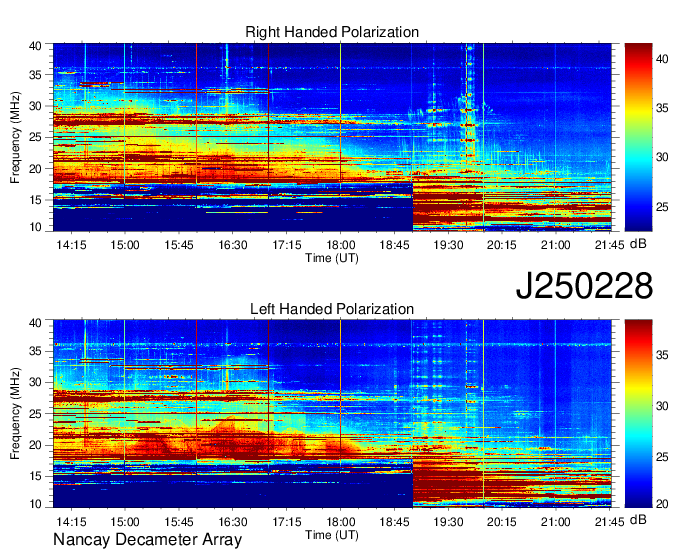
Task: Click the 18:00 tick under Left Handed plot
Action: click(340, 522)
